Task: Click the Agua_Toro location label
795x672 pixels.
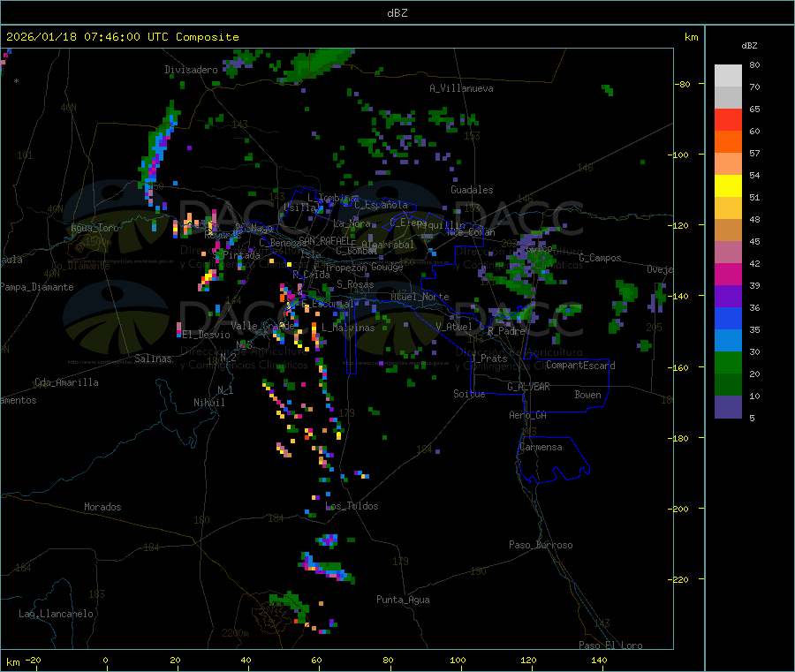Action: tap(95, 228)
